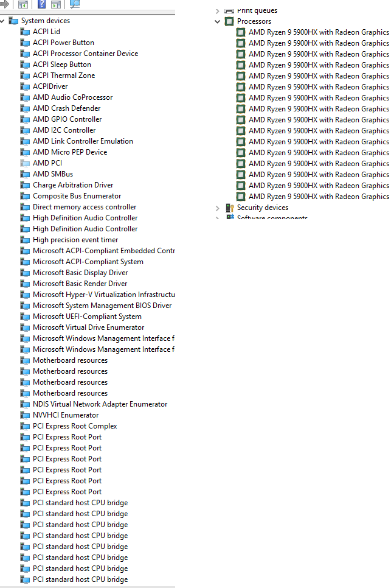Click the icon next to AMD GPIO Controller
This screenshot has width=391, height=588.
click(x=25, y=119)
